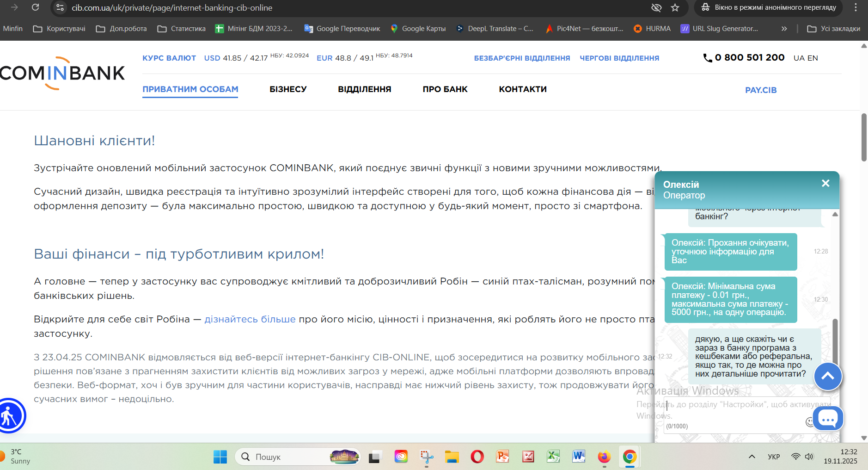
Task: Switch to Chrome in taskbar
Action: pyautogui.click(x=630, y=457)
